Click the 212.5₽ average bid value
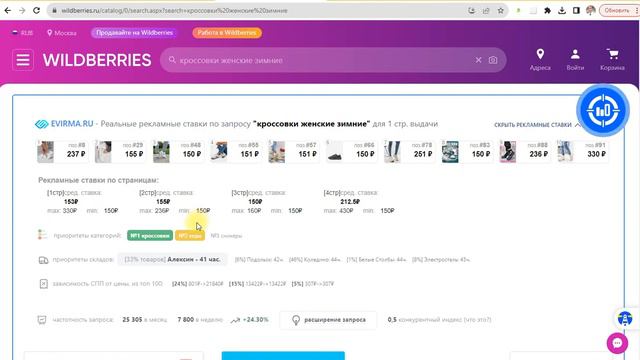The height and width of the screenshot is (360, 640). click(350, 202)
